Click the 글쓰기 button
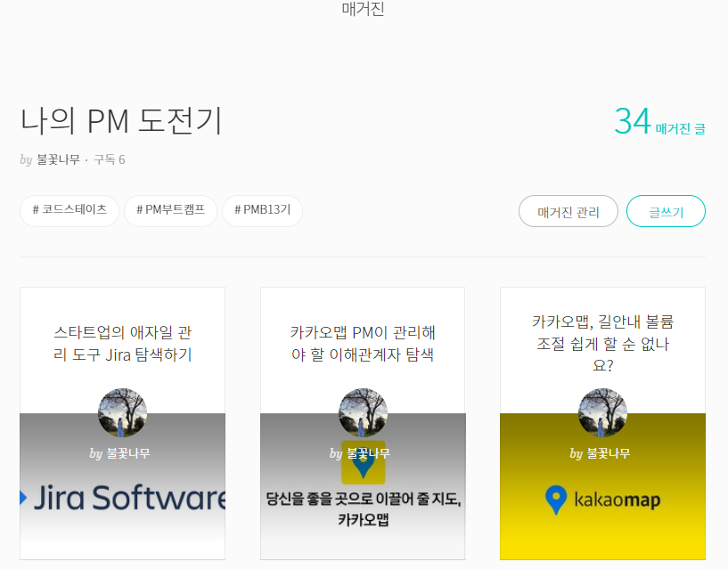 pos(666,211)
